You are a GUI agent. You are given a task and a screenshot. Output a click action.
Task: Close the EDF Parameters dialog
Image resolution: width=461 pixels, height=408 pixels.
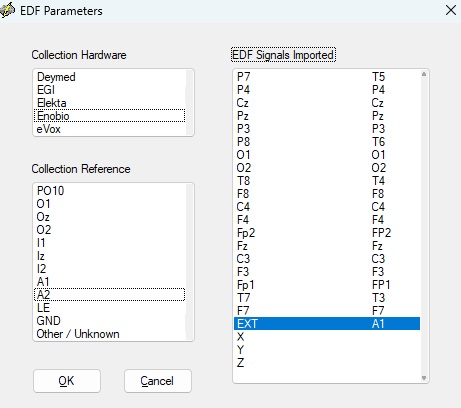(451, 10)
